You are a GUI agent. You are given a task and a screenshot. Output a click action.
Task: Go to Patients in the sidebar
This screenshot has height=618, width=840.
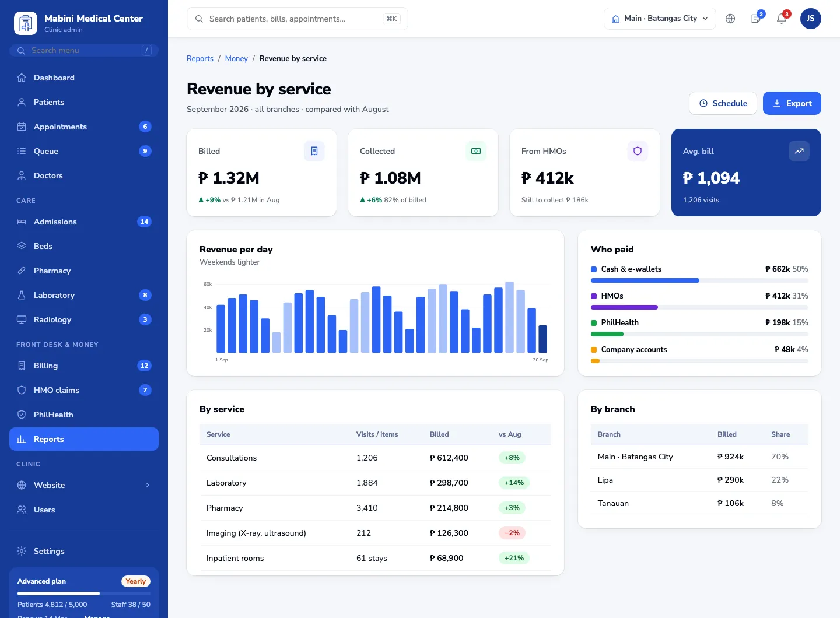84,102
